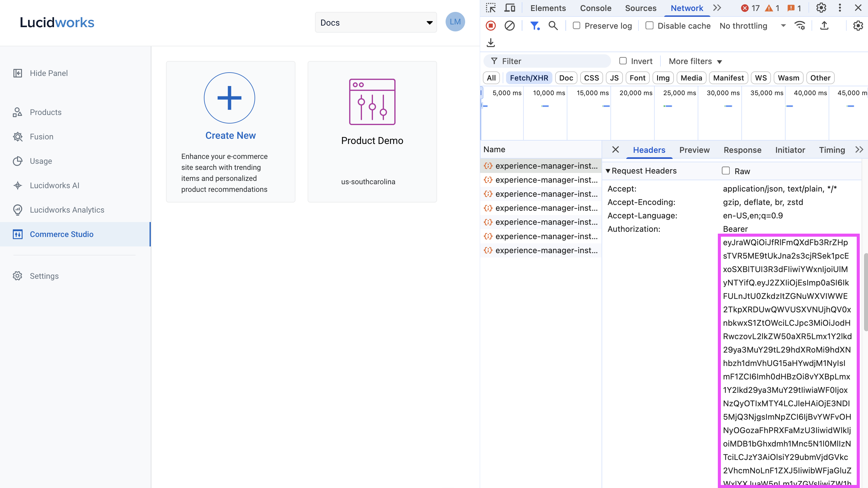Activate DevTools inspect element picker
The height and width of the screenshot is (488, 868).
coord(490,8)
